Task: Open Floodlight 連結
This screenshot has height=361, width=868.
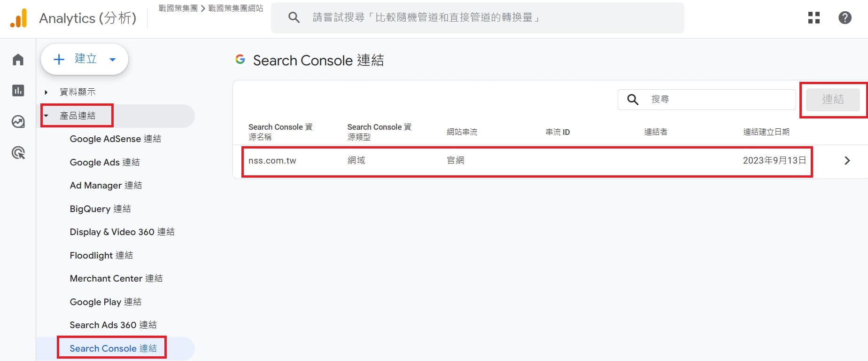Action: tap(101, 255)
